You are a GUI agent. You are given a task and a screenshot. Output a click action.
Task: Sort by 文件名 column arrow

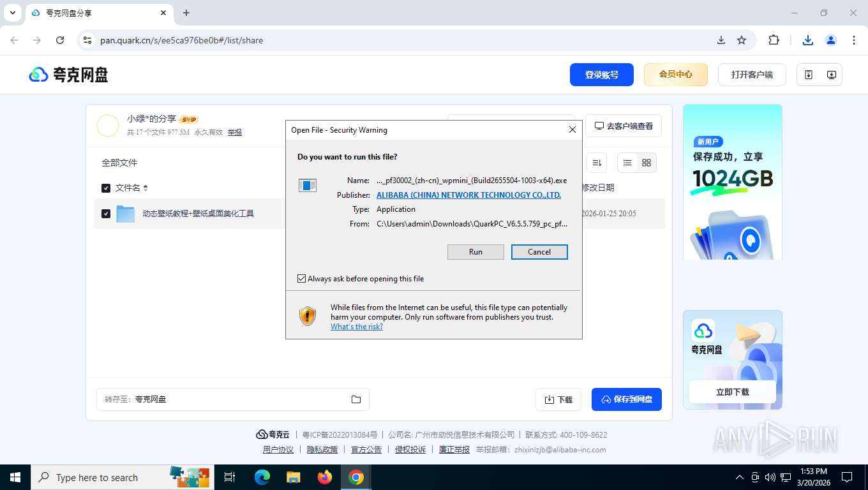[x=146, y=188]
